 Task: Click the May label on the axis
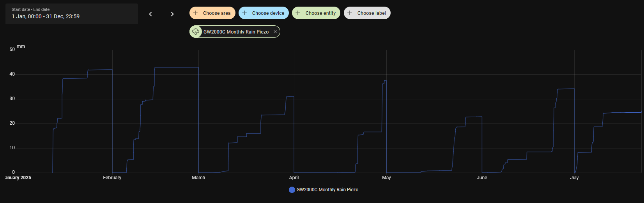(x=386, y=178)
